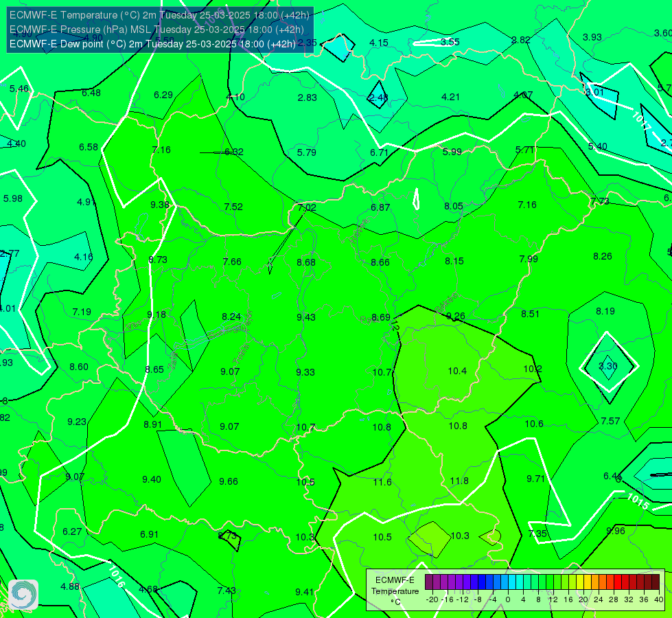Click the 7.73 temperature value
This screenshot has height=618, width=672.
tap(599, 201)
